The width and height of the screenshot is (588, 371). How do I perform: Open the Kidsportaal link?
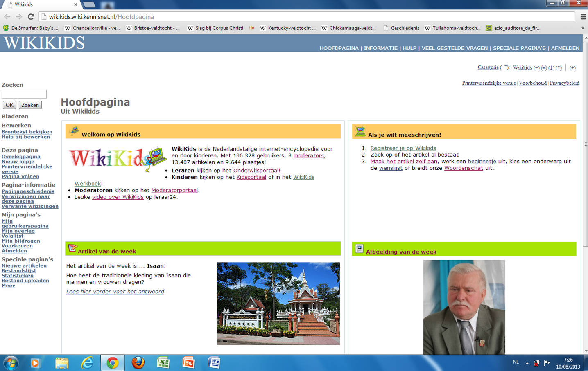pos(251,177)
